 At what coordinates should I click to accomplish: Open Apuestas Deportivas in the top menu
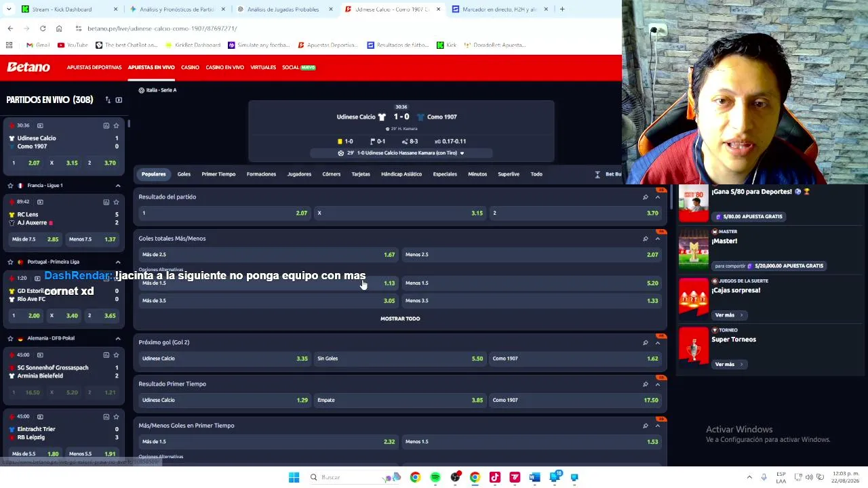(94, 67)
